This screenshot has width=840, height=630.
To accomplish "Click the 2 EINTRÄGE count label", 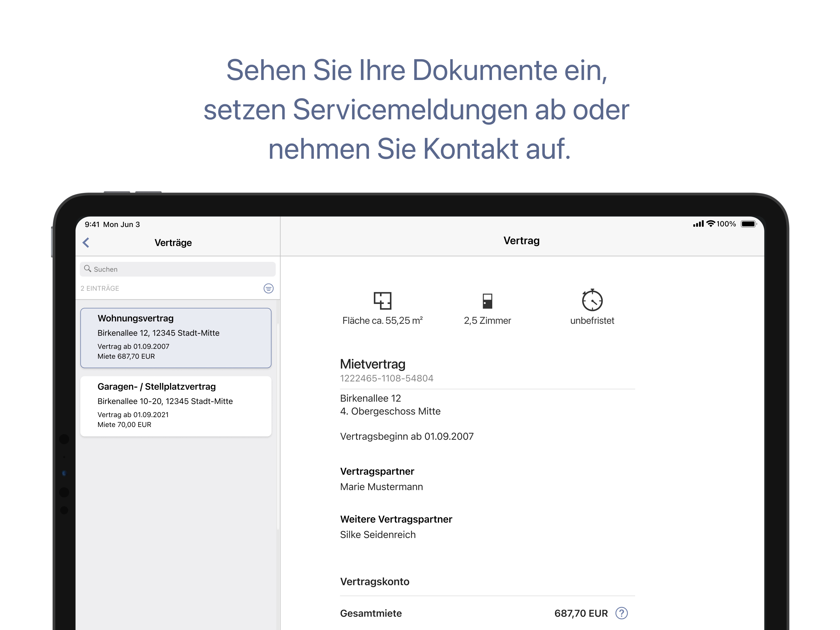I will [x=100, y=289].
